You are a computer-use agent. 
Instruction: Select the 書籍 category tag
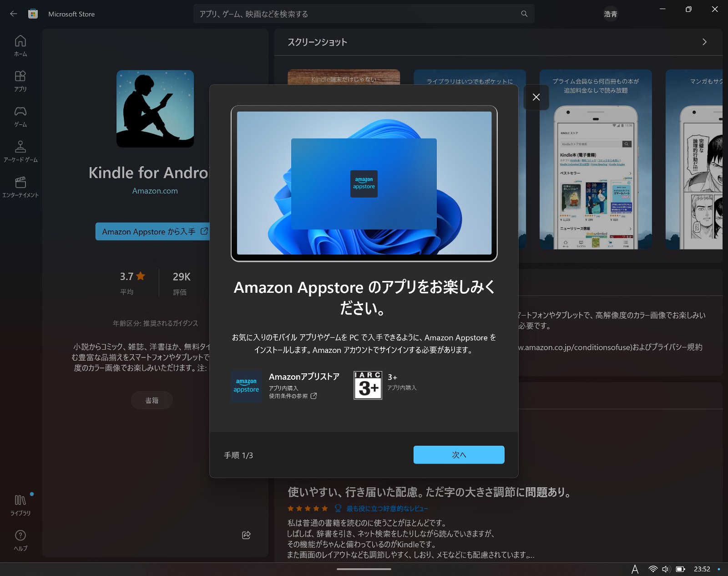pos(152,400)
